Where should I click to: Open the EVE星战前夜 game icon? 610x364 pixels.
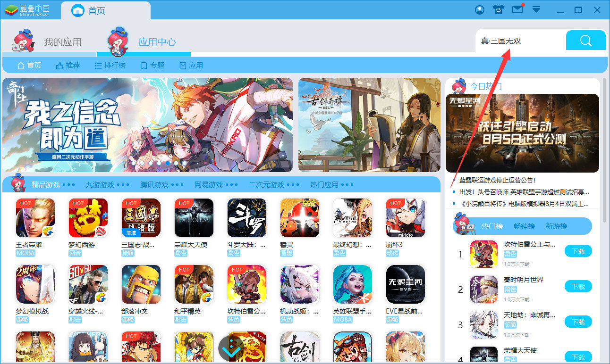405,284
